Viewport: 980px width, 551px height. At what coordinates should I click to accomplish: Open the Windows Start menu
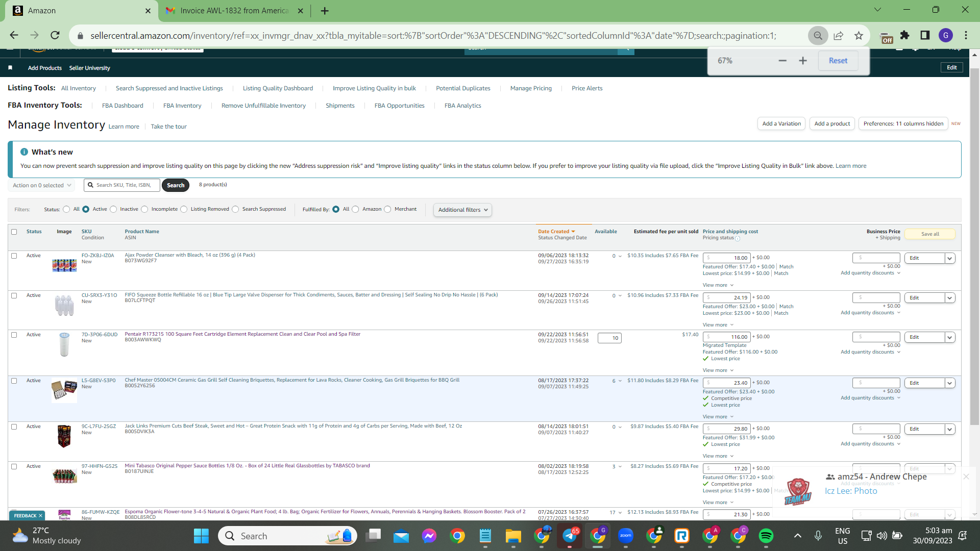pyautogui.click(x=201, y=536)
